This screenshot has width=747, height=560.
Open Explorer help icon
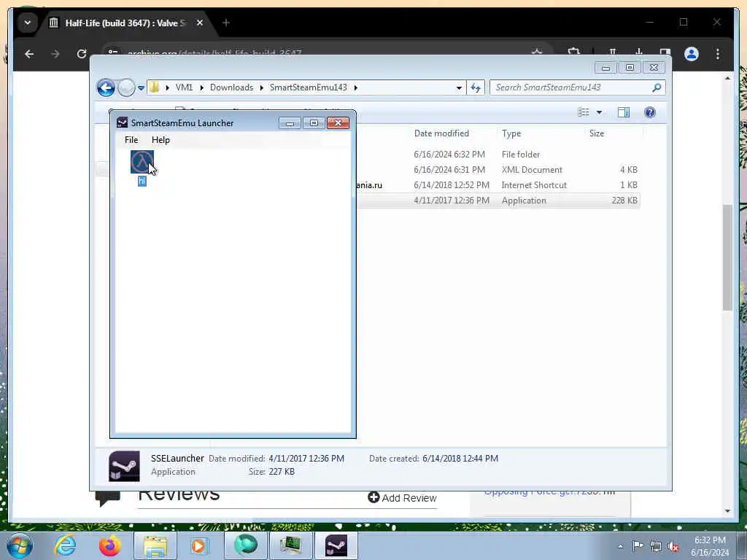[x=650, y=112]
